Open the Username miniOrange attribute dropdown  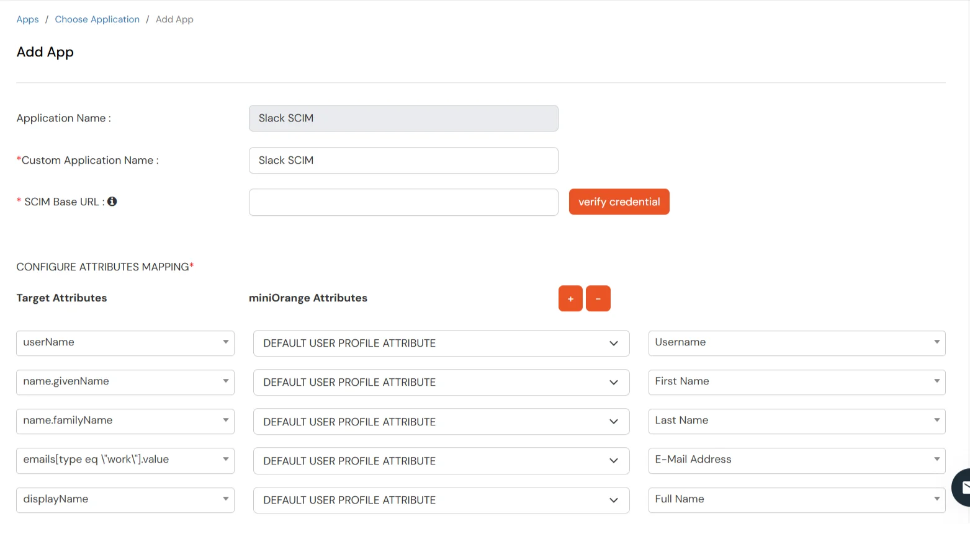[796, 343]
